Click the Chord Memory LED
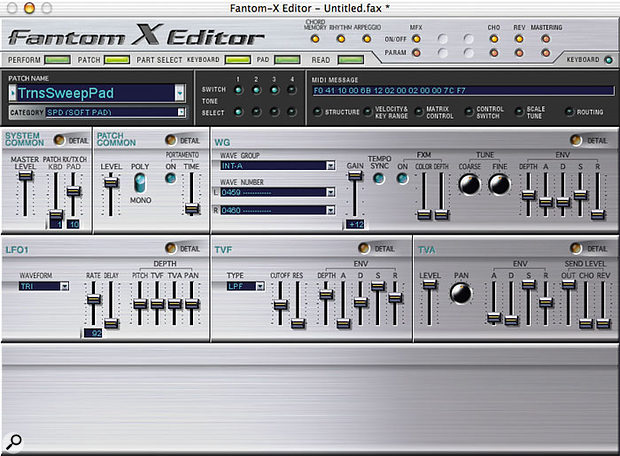620x456 pixels. tap(315, 39)
